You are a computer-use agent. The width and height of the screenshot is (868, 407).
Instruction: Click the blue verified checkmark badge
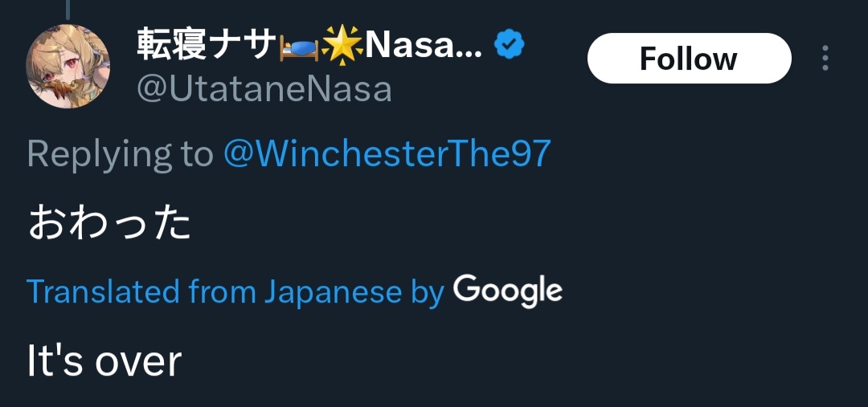pos(508,47)
